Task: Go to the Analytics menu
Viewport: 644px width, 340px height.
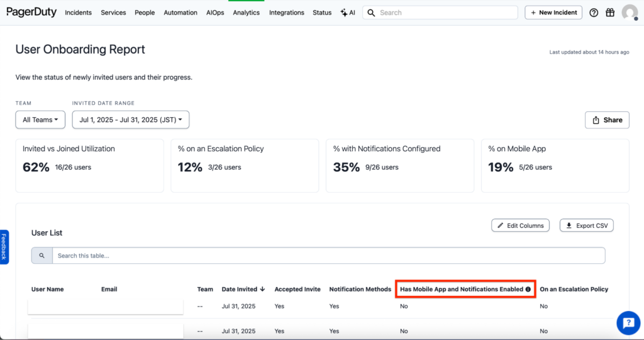Action: (x=246, y=13)
